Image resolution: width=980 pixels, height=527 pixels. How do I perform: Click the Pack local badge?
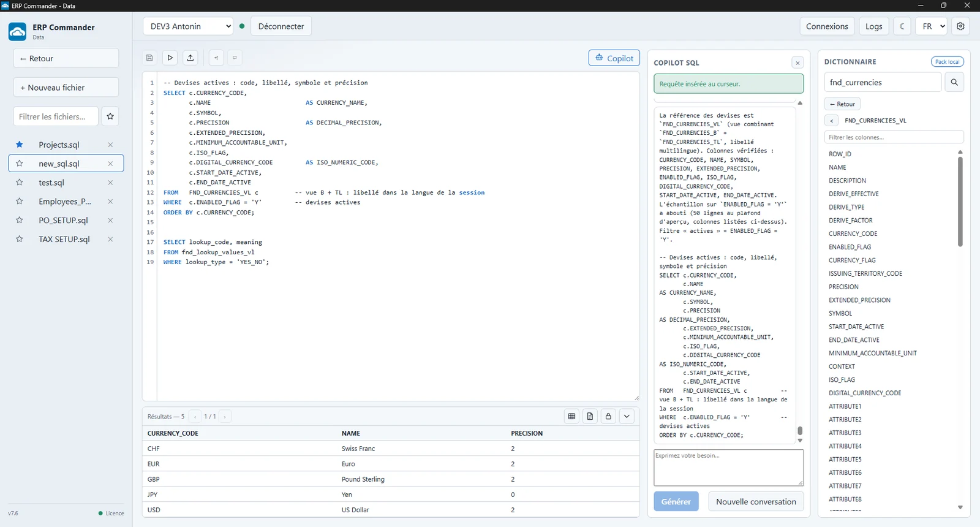(948, 62)
